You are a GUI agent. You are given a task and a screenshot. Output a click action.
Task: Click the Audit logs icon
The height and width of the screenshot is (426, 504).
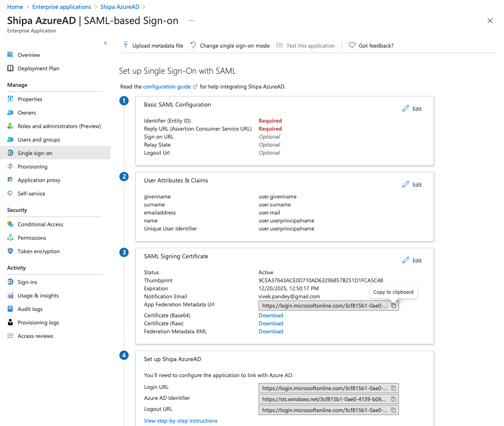click(x=10, y=309)
